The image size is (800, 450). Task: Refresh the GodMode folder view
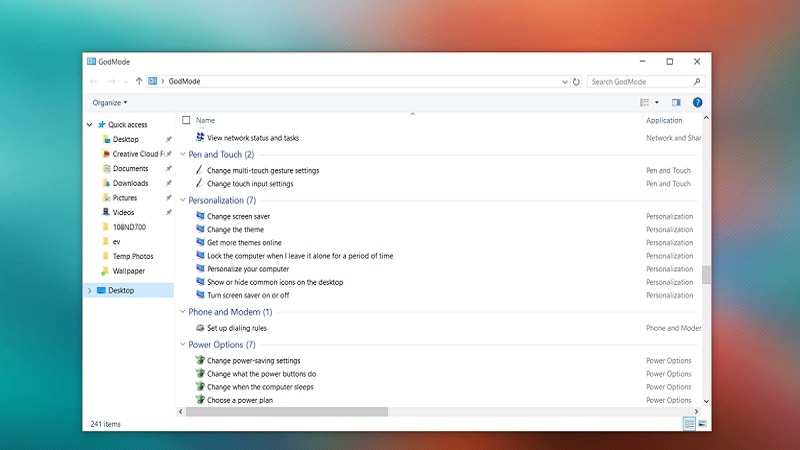click(576, 82)
